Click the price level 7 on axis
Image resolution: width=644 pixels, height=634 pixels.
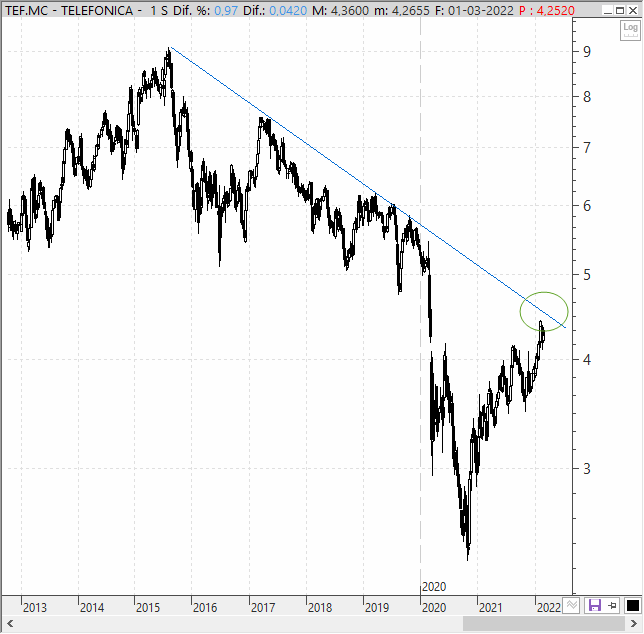tap(587, 147)
